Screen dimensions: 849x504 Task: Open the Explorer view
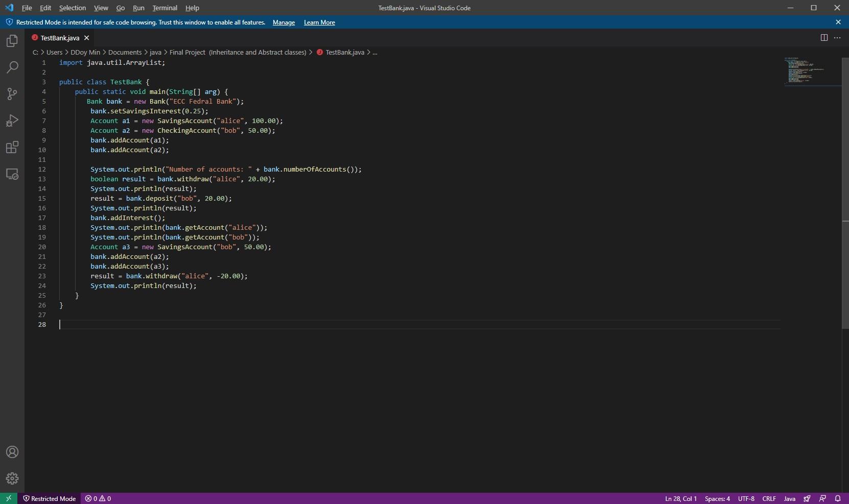(x=12, y=41)
